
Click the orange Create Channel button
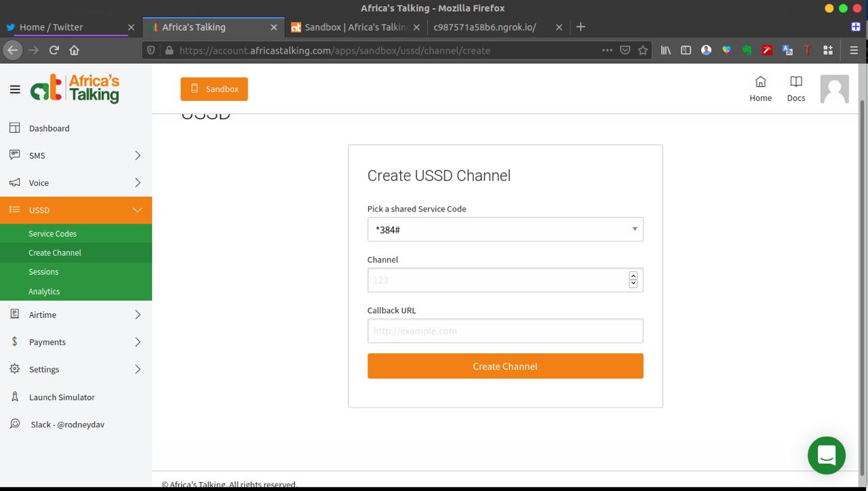point(505,366)
